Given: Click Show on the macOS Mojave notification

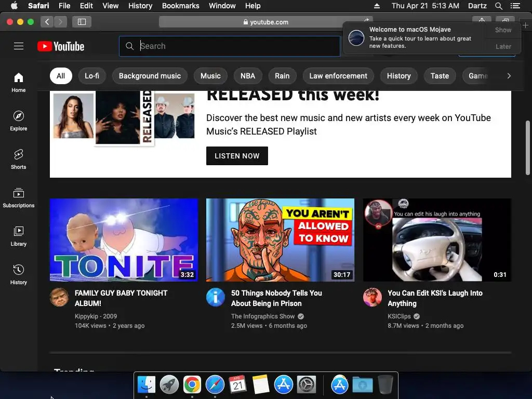Looking at the screenshot, I should coord(503,30).
